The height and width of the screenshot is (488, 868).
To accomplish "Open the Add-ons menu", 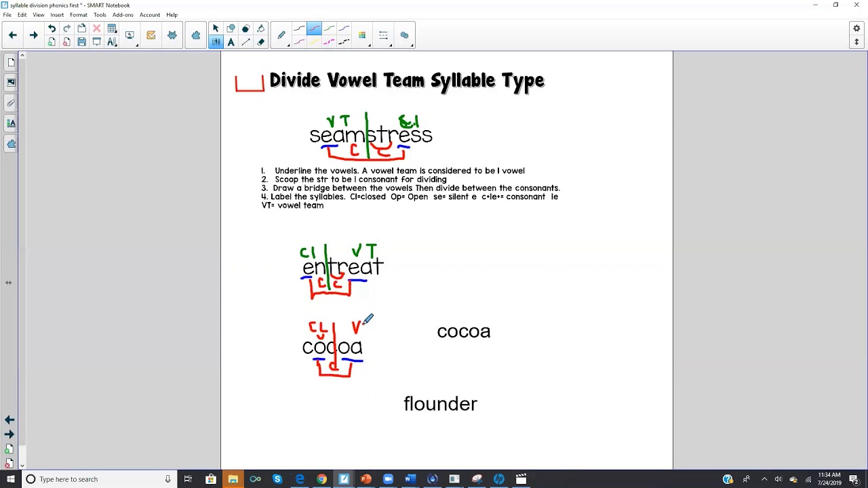I will pos(123,15).
